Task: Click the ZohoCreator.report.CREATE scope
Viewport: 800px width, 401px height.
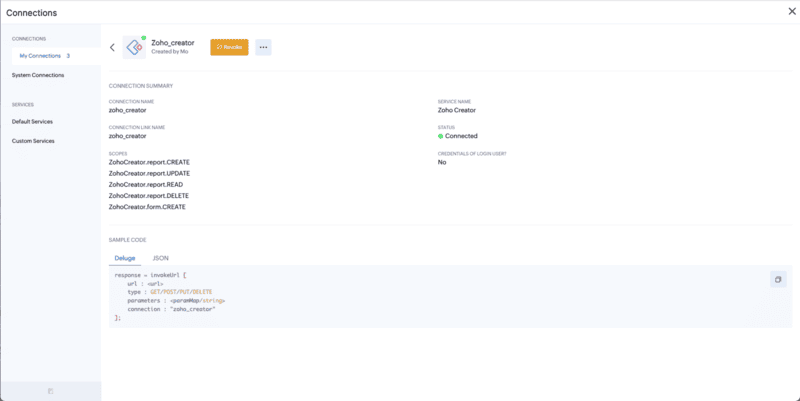Action: point(149,162)
